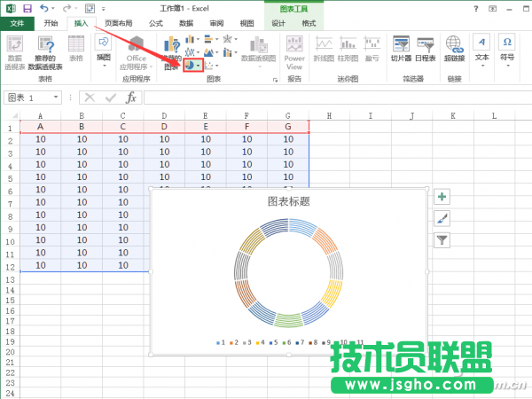Open the Illustrations (插图) dropdown
This screenshot has width=532, height=399.
point(104,50)
